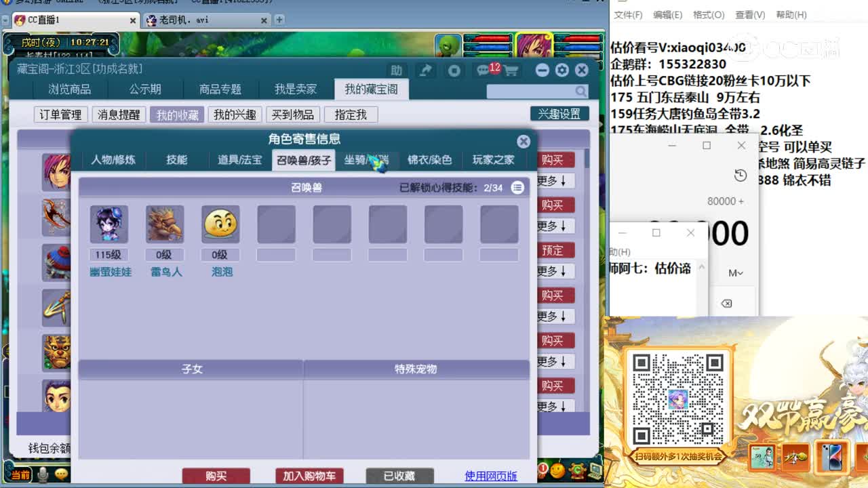This screenshot has height=488, width=868.
Task: Click the search magnifier icon
Action: 581,91
